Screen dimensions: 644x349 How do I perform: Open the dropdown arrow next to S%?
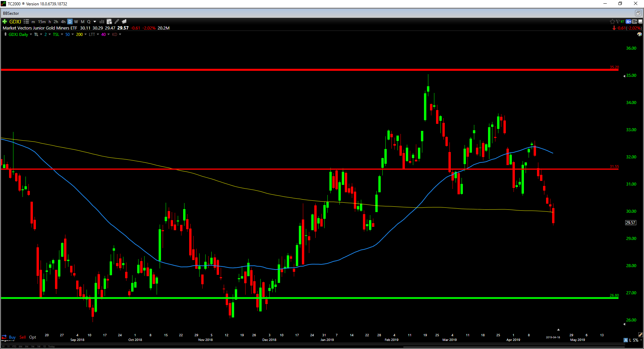[x=641, y=340]
